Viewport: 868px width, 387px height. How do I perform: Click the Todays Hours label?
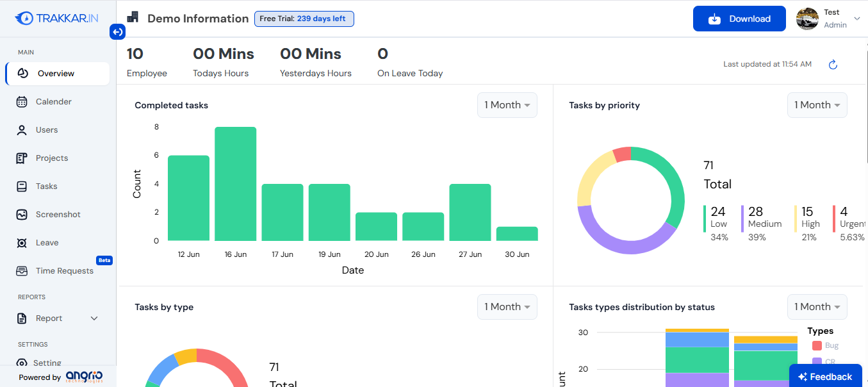point(221,74)
